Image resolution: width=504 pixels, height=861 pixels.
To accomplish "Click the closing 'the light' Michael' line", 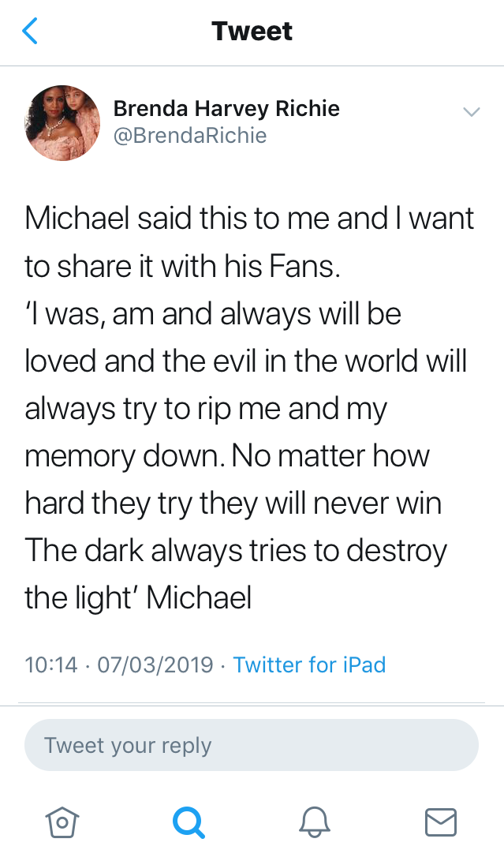I will tap(138, 598).
